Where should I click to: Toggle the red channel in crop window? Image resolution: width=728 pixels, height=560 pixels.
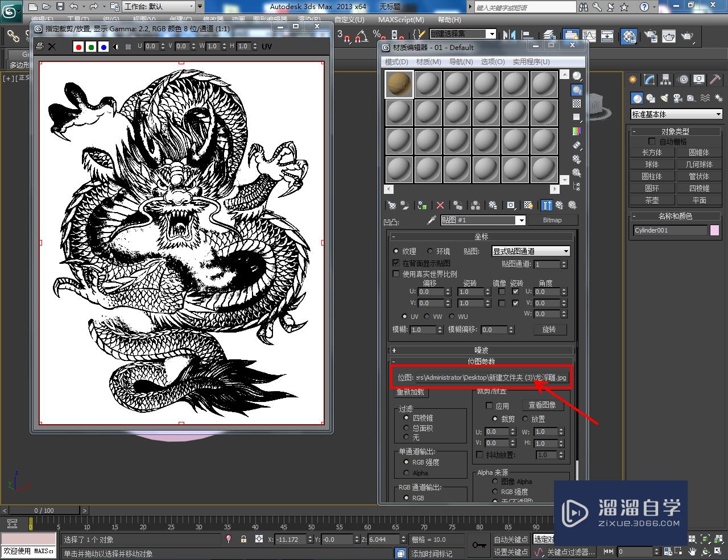pyautogui.click(x=78, y=47)
